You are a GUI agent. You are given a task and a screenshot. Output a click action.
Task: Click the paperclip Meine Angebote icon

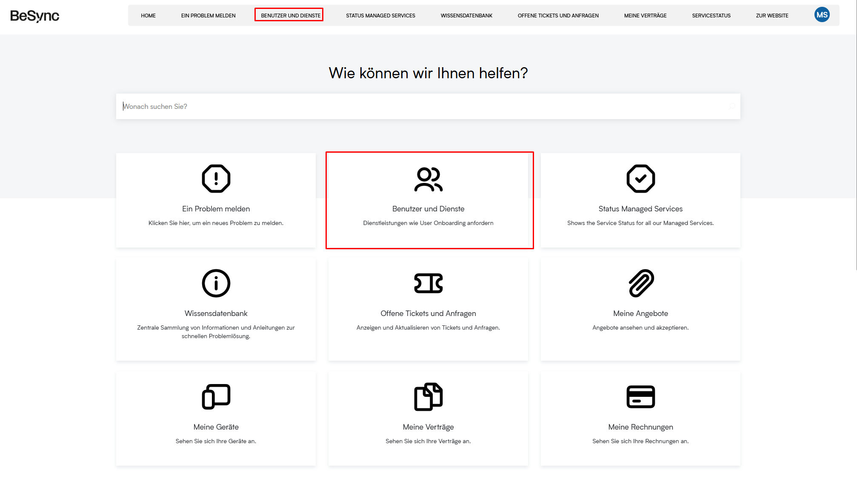641,283
